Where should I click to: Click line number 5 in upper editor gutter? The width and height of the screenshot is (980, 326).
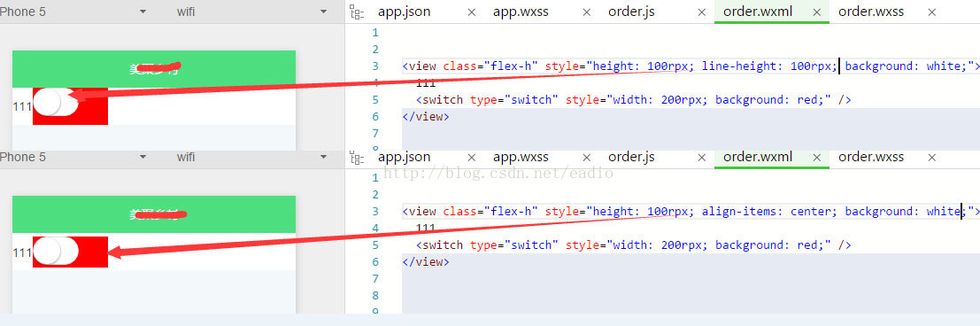pos(375,100)
